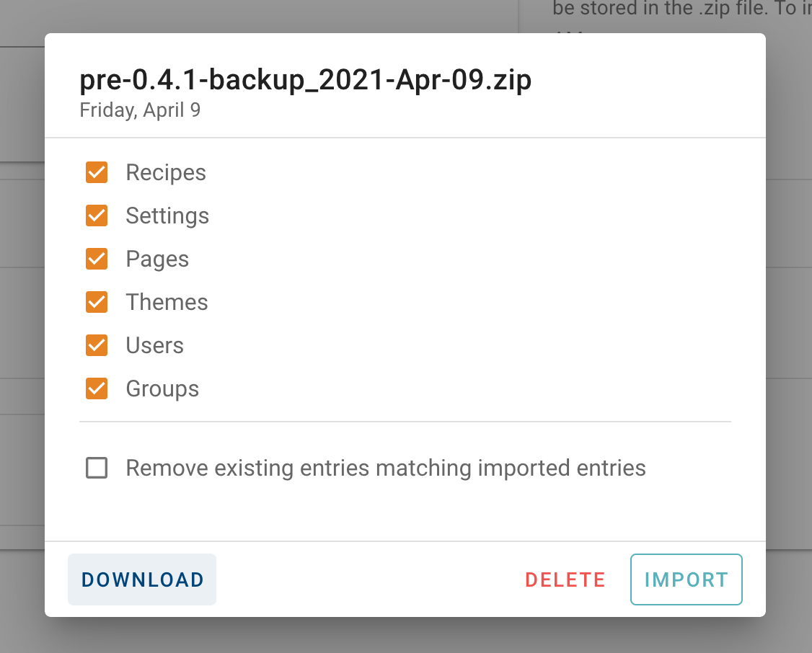Click the DELETE button

tap(565, 579)
